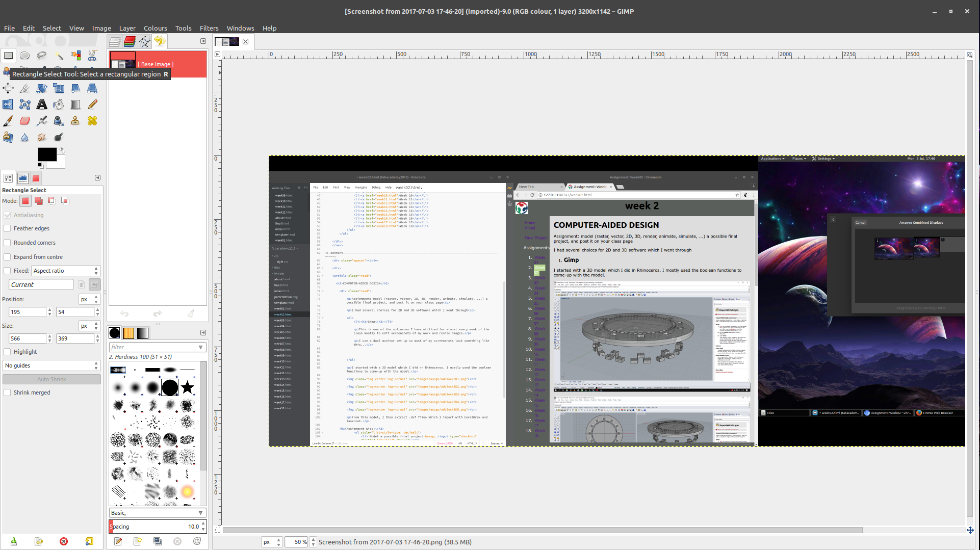This screenshot has width=980, height=550.
Task: Select the Pencil tool
Action: point(92,104)
